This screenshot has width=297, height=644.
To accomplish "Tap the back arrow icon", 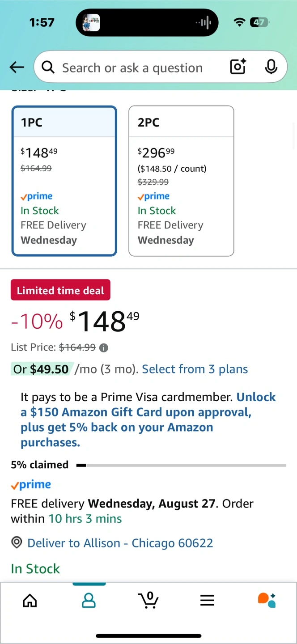I will pos(17,68).
